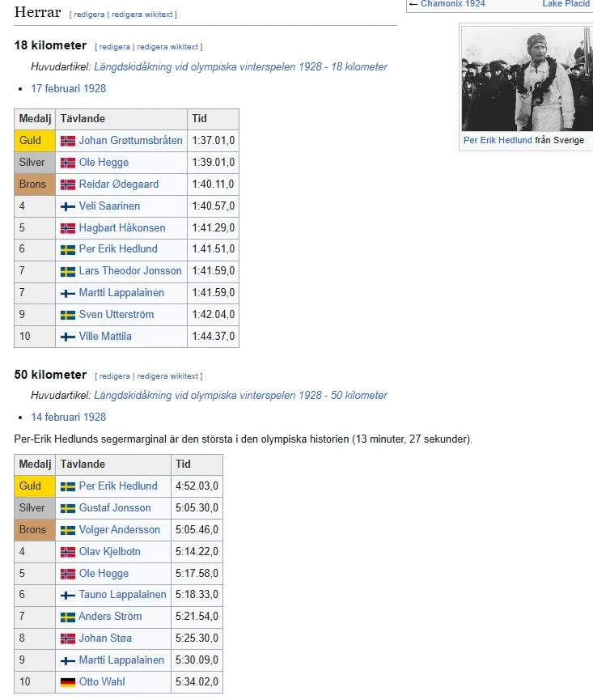The width and height of the screenshot is (593, 700).
Task: Click redigera next to Herrar heading
Action: (89, 15)
